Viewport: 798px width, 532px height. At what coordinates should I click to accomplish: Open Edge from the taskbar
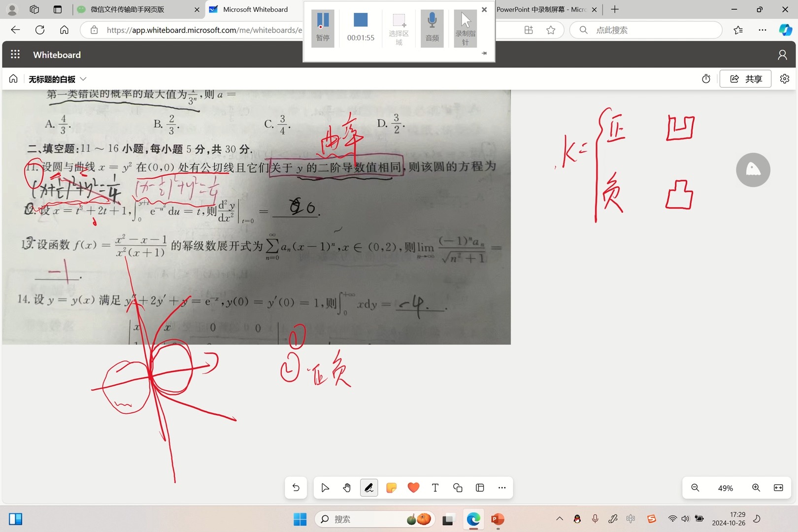(x=473, y=519)
